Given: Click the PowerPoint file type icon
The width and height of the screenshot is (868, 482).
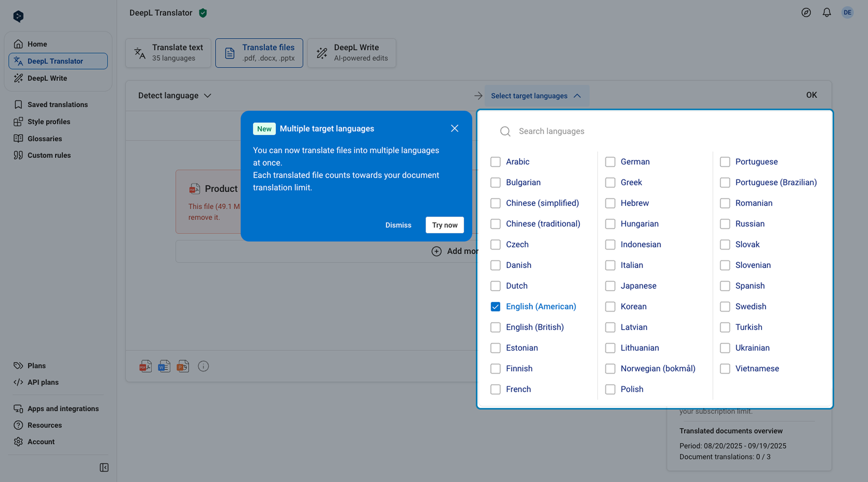Looking at the screenshot, I should tap(183, 366).
